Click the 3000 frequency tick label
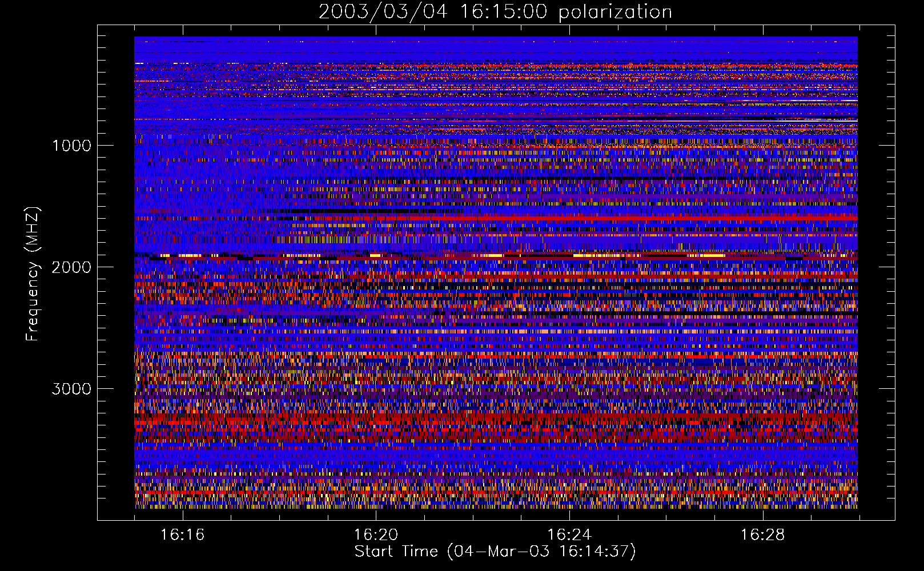 click(x=71, y=389)
